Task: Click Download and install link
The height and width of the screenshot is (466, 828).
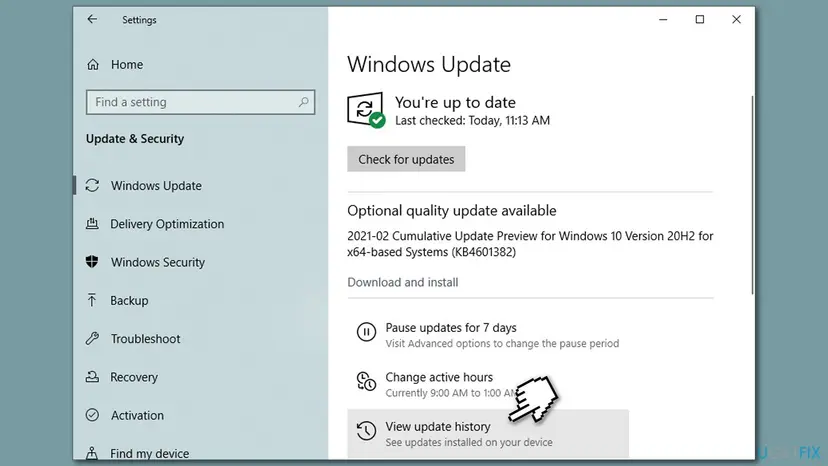Action: [402, 282]
